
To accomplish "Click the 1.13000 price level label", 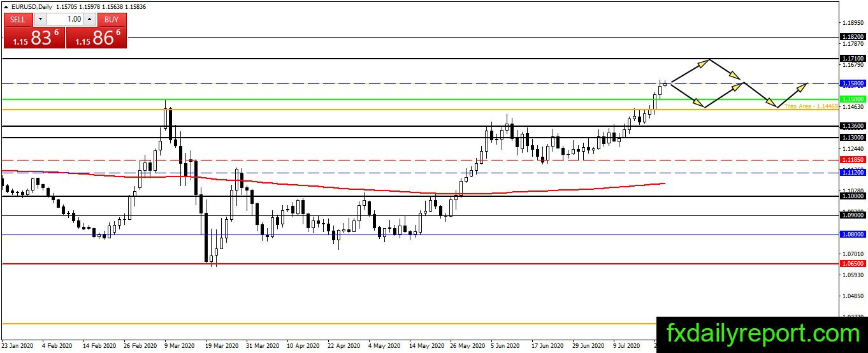I will pos(853,138).
